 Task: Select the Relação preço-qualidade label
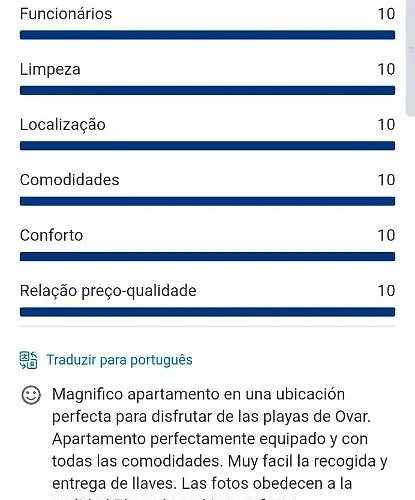108,291
